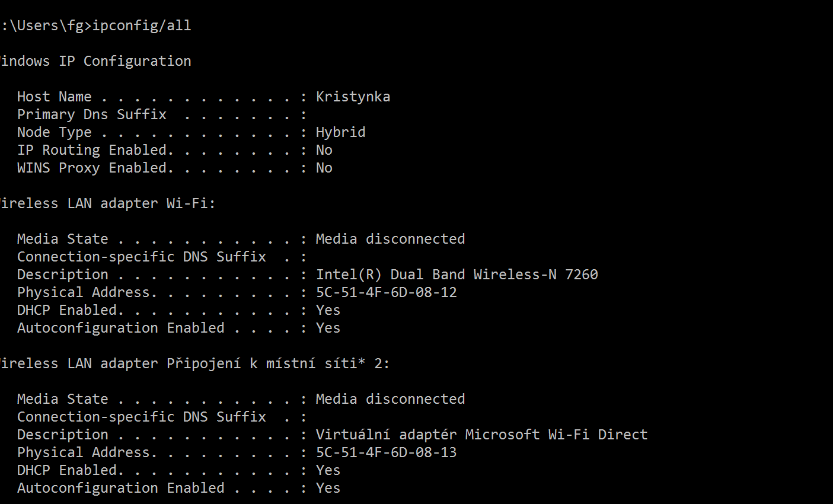
Task: Click Virtuální adaptér Microsoft Wi-Fi Direct text
Action: coord(481,435)
